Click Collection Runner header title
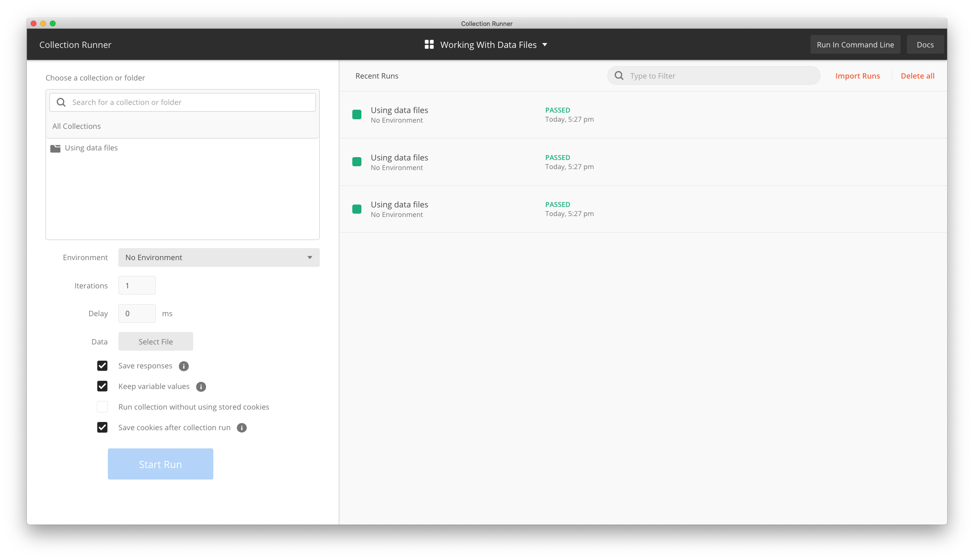Image resolution: width=974 pixels, height=560 pixels. point(75,45)
